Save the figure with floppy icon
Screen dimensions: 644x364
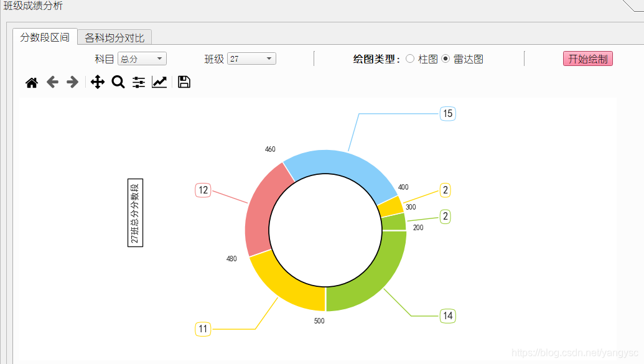click(x=184, y=82)
